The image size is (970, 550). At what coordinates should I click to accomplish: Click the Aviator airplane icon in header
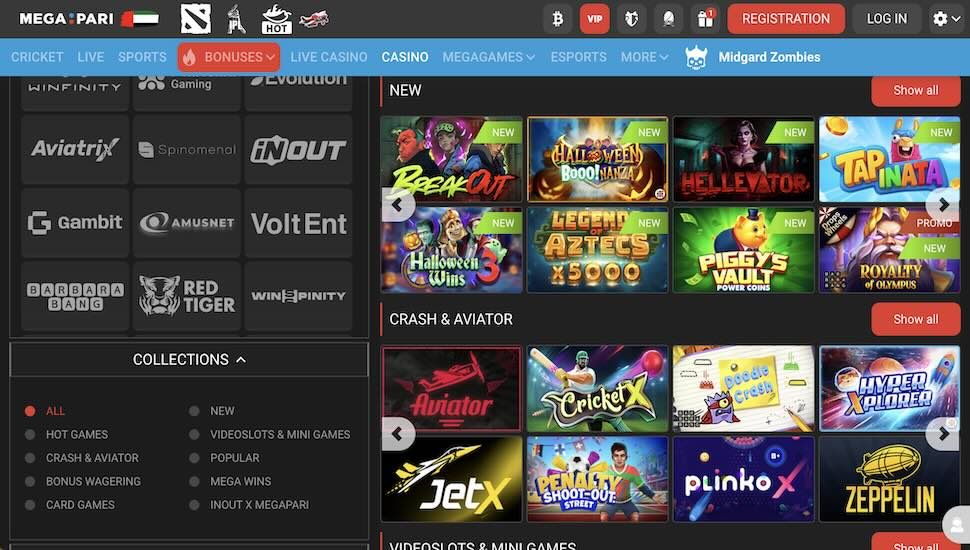tap(314, 19)
